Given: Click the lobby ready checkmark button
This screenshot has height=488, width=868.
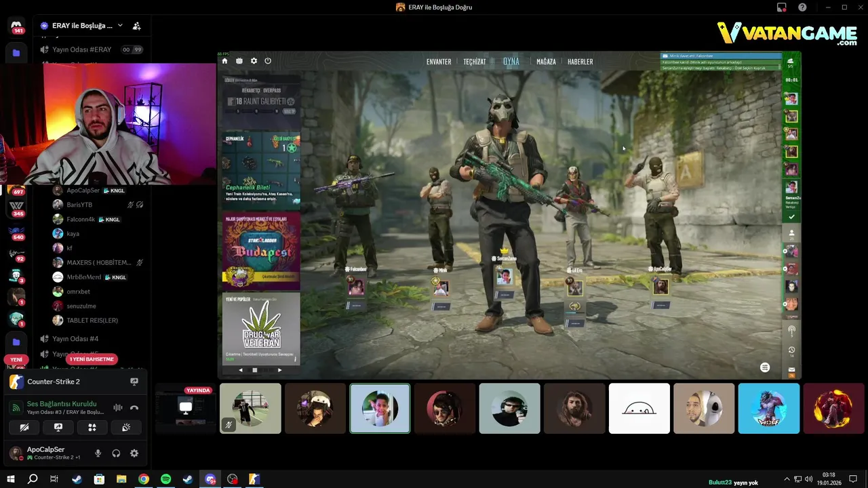Looking at the screenshot, I should pos(791,217).
